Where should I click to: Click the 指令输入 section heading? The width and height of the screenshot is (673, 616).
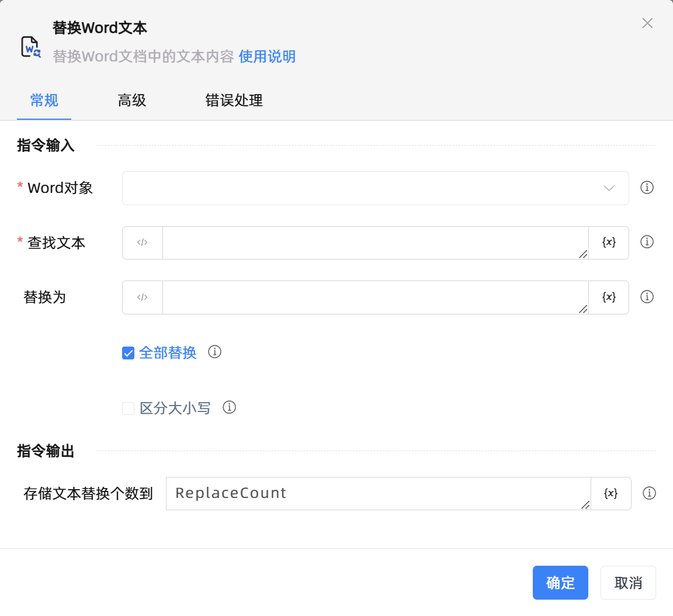46,146
